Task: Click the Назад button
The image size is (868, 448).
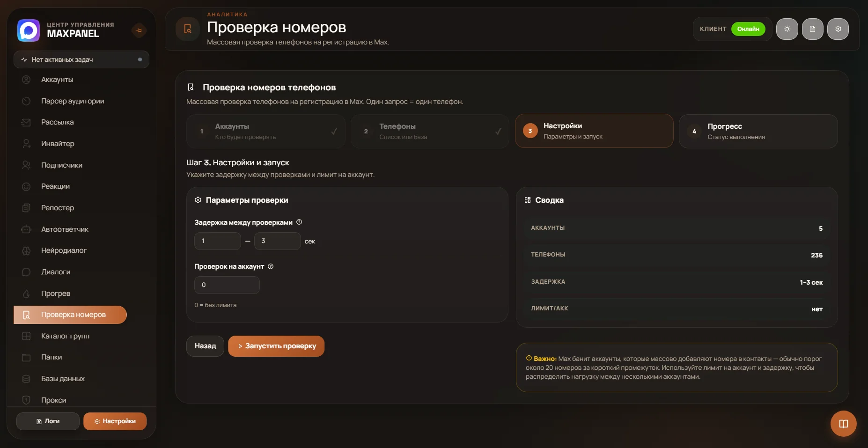Action: [205, 346]
